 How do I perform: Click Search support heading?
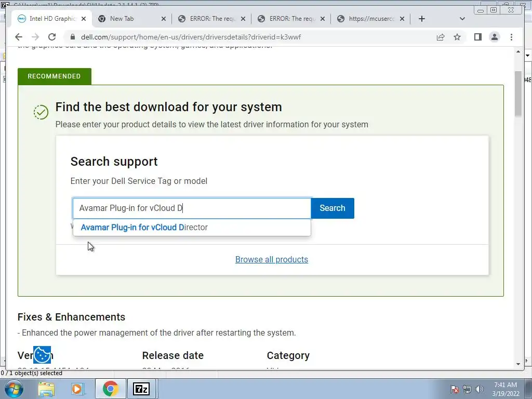point(114,162)
